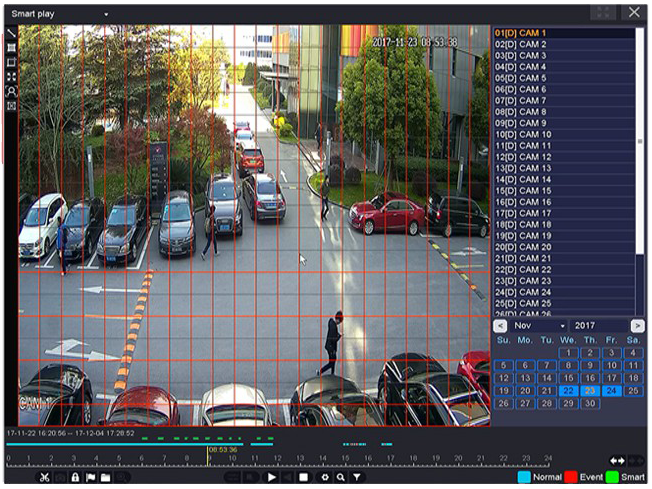Select 02[D] CAM 2 in camera list

coord(564,44)
